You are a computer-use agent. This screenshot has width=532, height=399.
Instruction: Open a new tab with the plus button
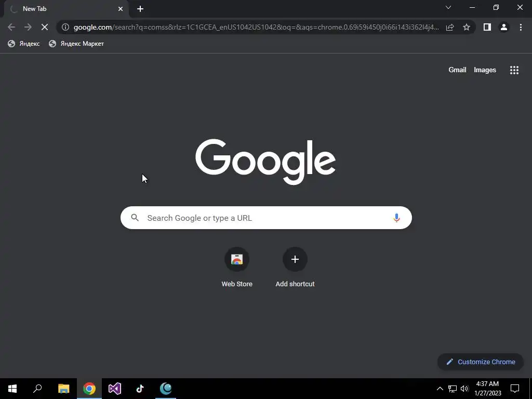tap(140, 9)
